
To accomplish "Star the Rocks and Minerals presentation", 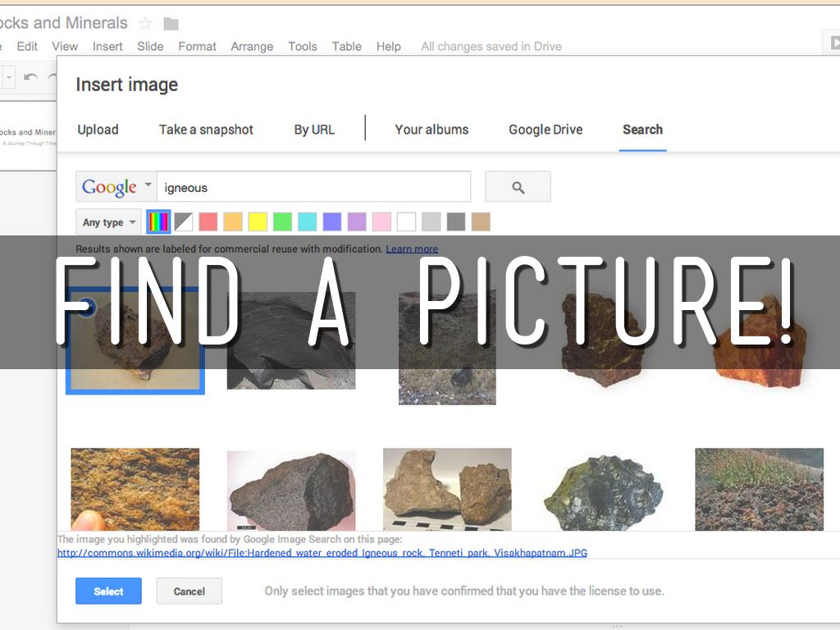I will [x=145, y=23].
